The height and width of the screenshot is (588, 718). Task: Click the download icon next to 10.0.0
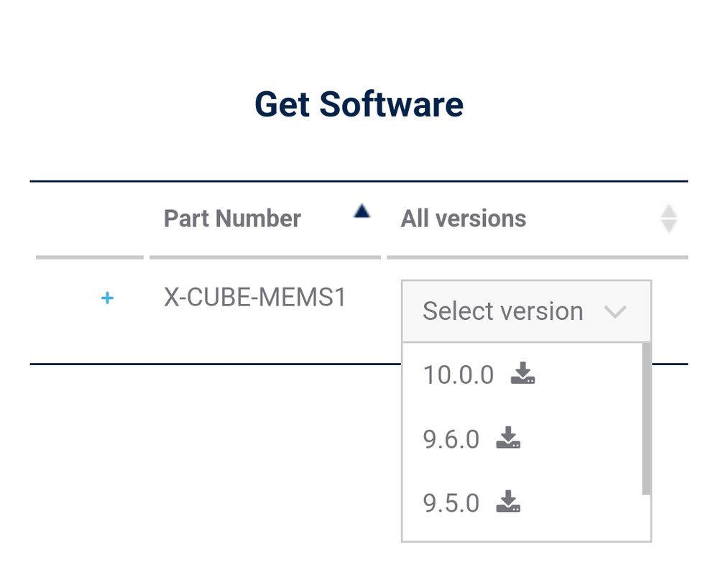[x=523, y=374]
